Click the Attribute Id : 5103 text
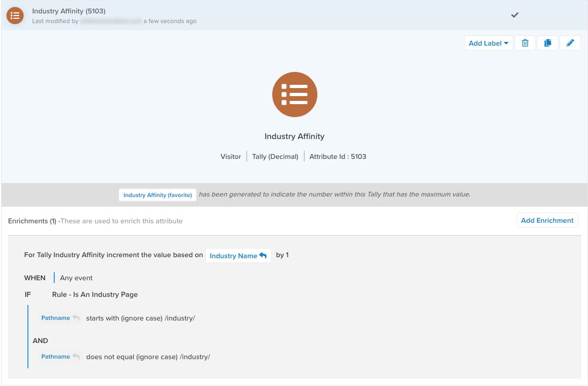 coord(338,156)
